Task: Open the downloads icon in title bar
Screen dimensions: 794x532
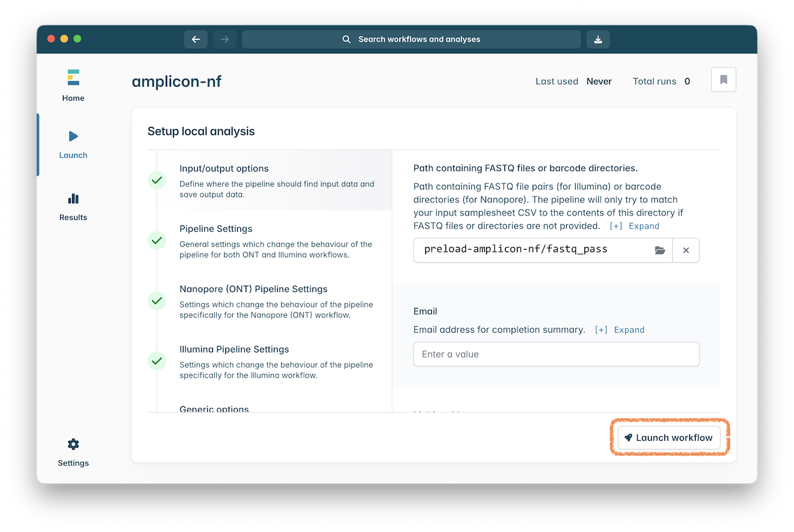Action: click(597, 39)
